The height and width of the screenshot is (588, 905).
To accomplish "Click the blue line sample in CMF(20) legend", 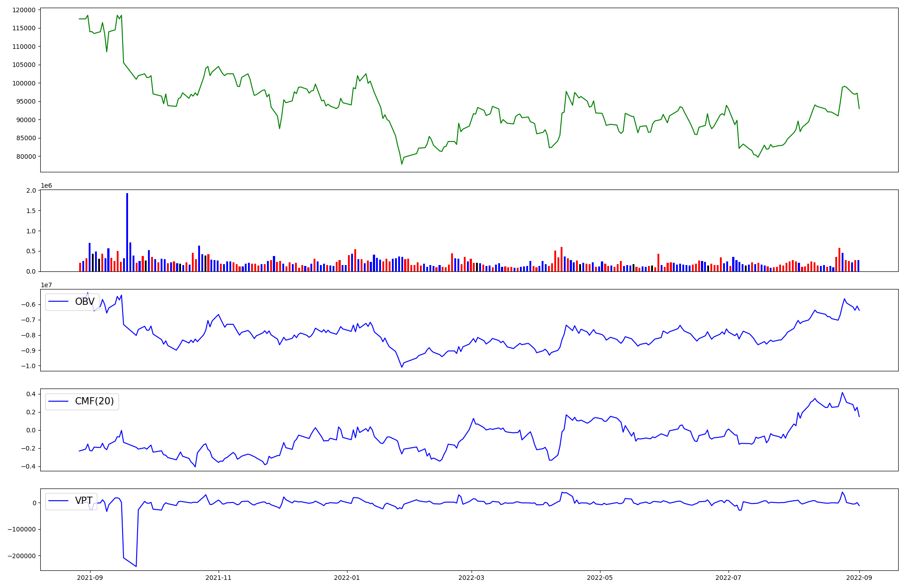I will coord(58,401).
